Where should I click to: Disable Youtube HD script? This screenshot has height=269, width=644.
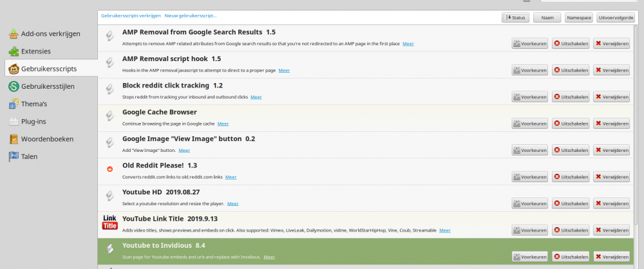tap(571, 203)
